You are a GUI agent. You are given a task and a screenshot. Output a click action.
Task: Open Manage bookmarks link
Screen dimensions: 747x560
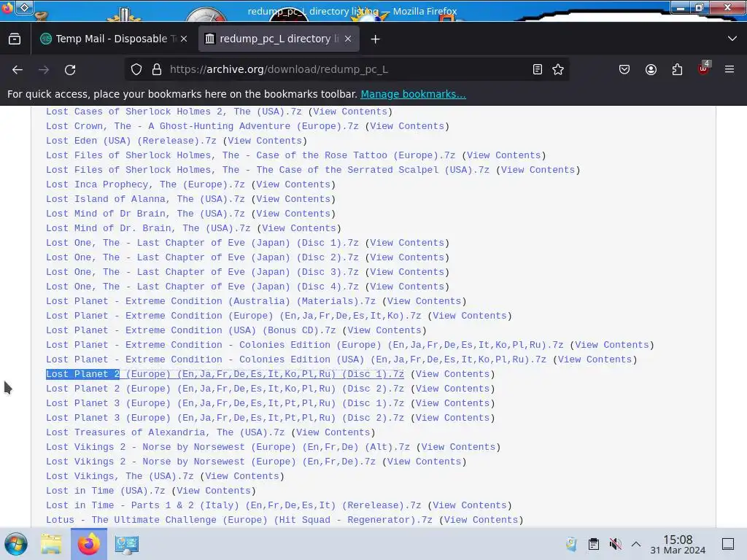pyautogui.click(x=413, y=94)
